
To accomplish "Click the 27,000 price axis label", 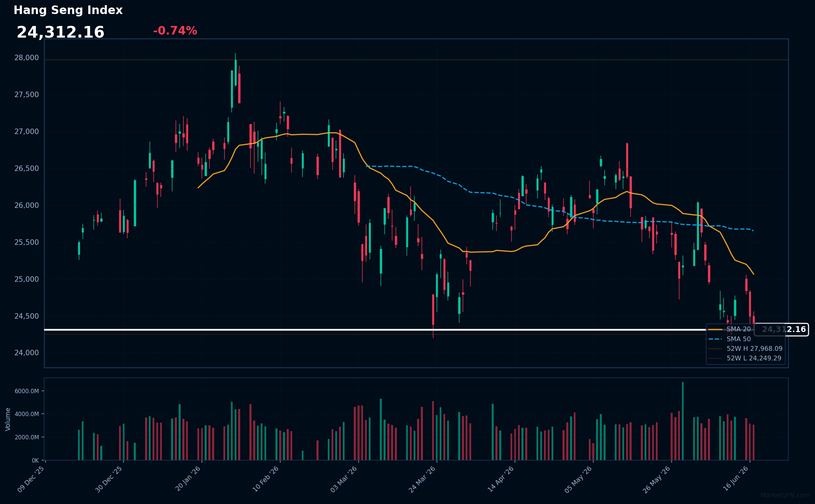I will click(27, 132).
